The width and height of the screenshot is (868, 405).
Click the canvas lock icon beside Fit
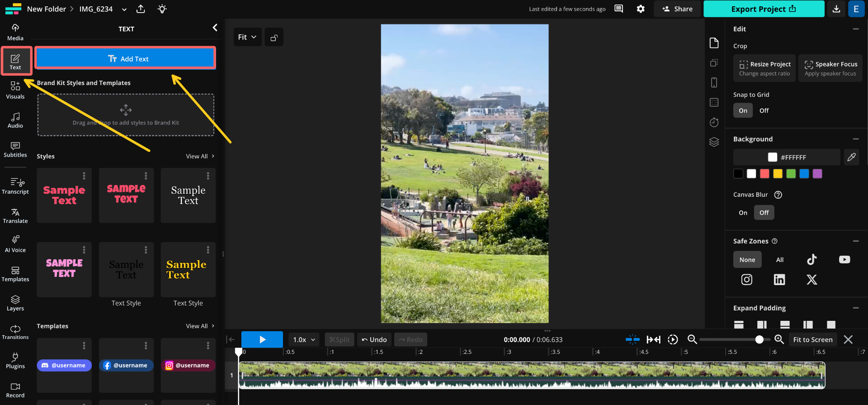click(274, 37)
